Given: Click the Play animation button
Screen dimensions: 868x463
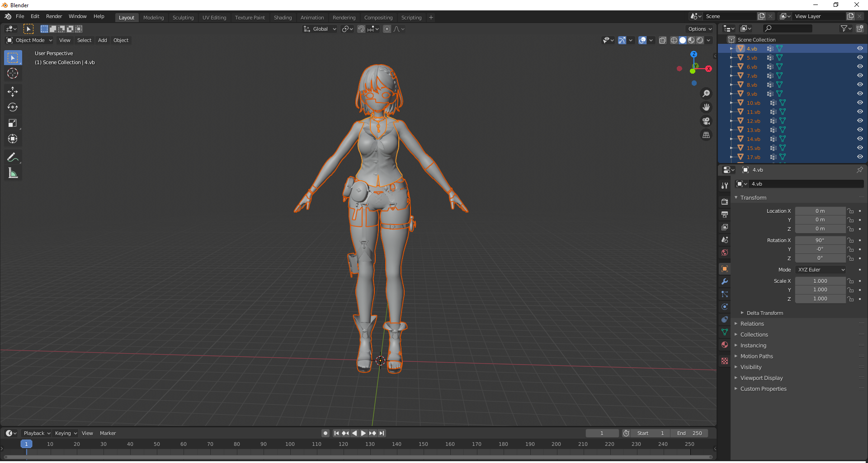Looking at the screenshot, I should (x=363, y=433).
